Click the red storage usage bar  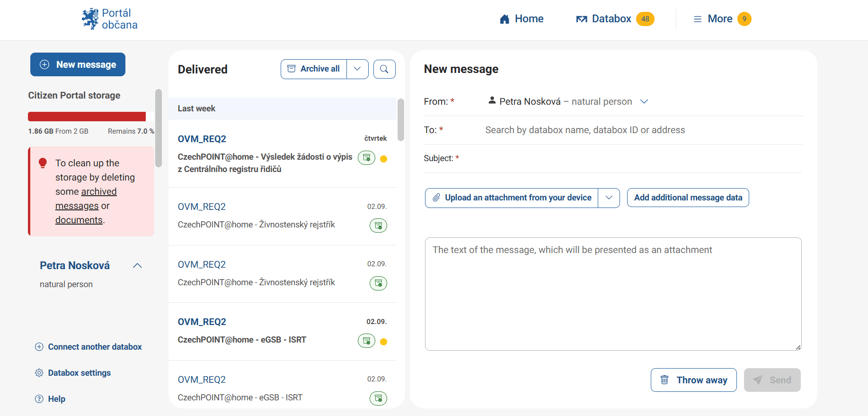[87, 117]
